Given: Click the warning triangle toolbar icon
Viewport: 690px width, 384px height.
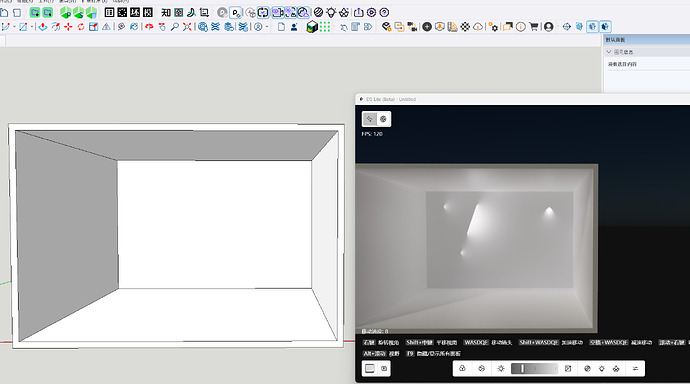Looking at the screenshot, I should pyautogui.click(x=106, y=27).
